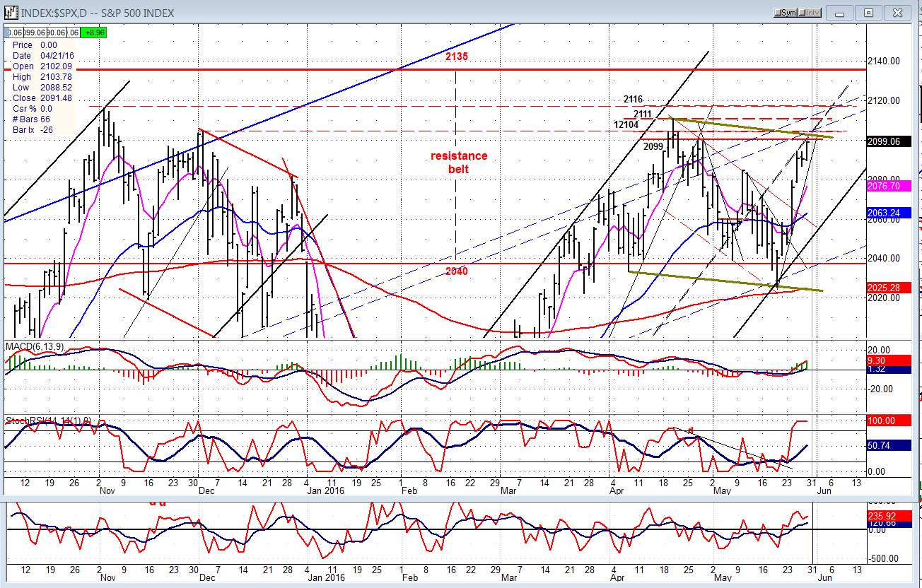
Task: Maximize the S&P 500 chart window
Action: pos(868,12)
